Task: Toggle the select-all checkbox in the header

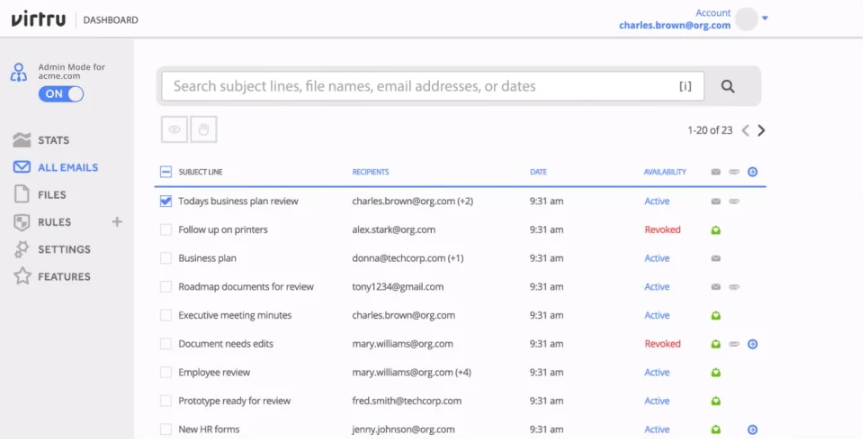Action: pyautogui.click(x=166, y=172)
